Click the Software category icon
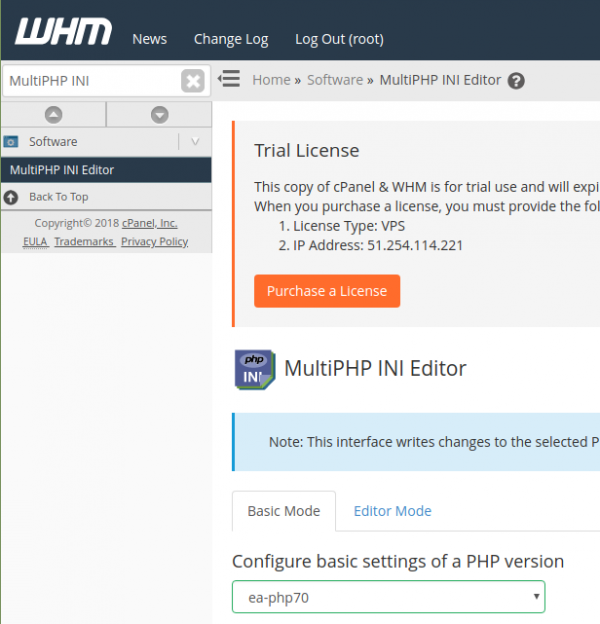 point(11,142)
